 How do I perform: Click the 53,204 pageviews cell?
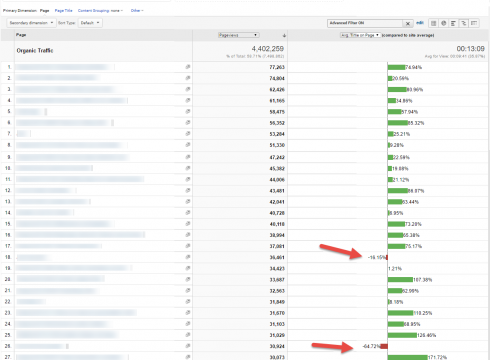coord(277,134)
